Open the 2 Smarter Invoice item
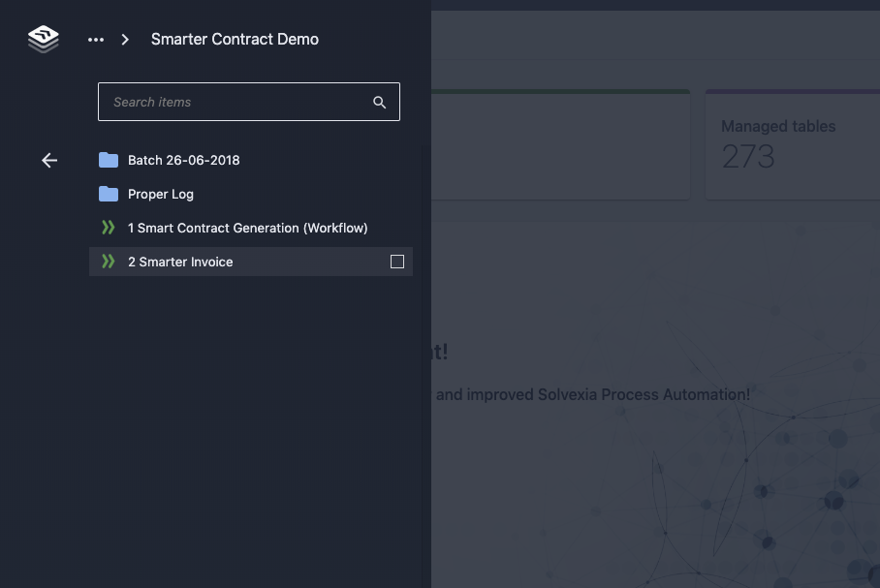Image resolution: width=880 pixels, height=588 pixels. coord(180,262)
